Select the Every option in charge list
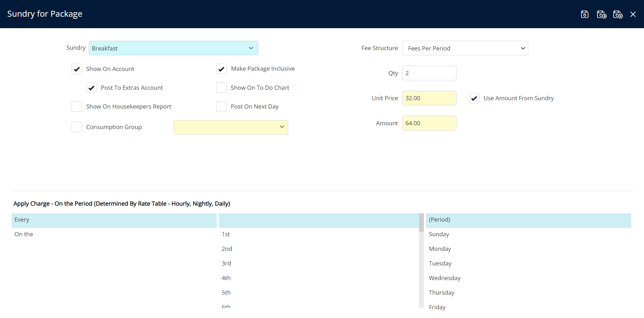 click(x=114, y=220)
